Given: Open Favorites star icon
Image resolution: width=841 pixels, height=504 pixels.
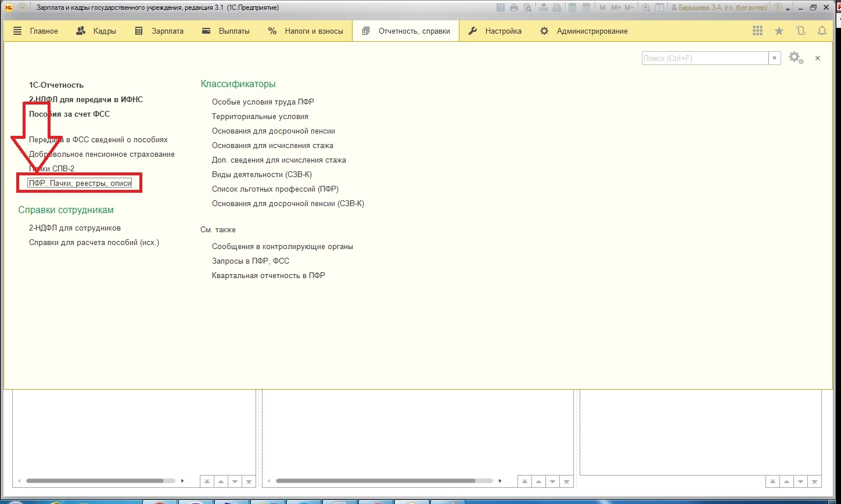Looking at the screenshot, I should click(779, 31).
